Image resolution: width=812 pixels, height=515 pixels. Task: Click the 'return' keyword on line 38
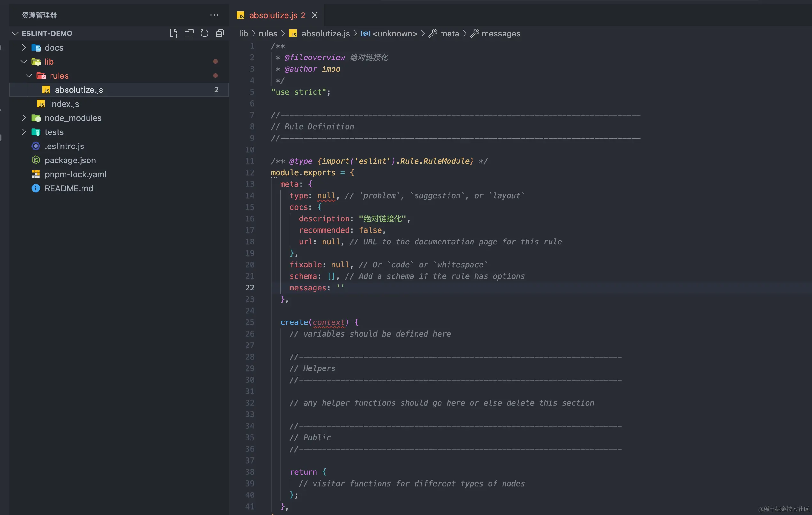[x=303, y=472]
